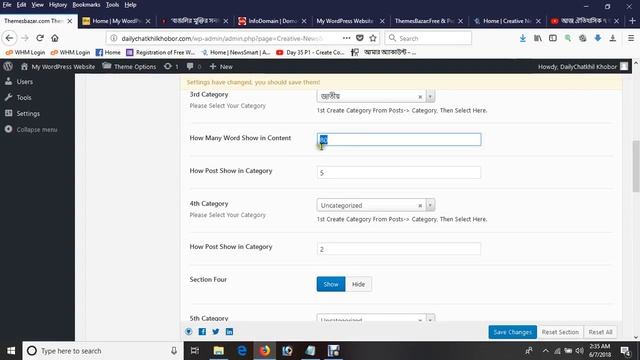Clear the 4th Category Uncategorized selection
Viewport: 640px width, 360px height.
420,205
